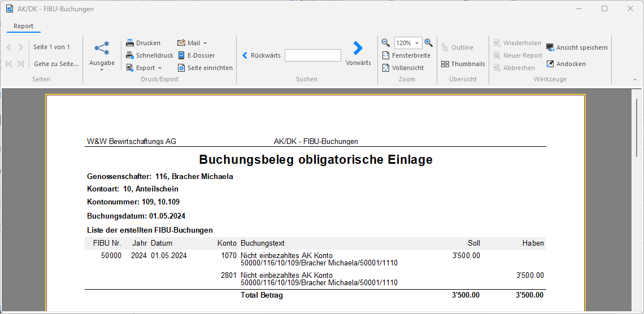Jump to last page icon
This screenshot has width=644, height=314.
[20, 64]
